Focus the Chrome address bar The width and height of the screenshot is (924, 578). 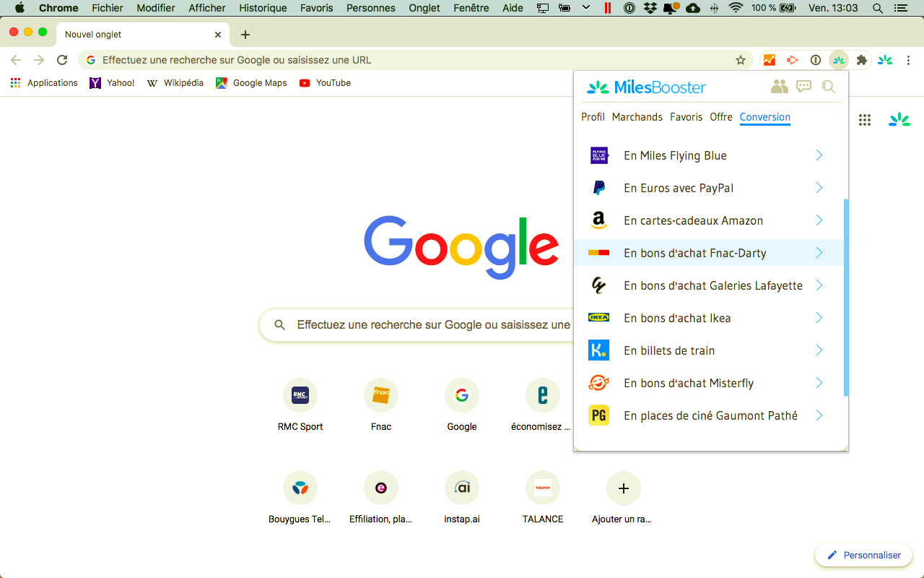pos(415,60)
